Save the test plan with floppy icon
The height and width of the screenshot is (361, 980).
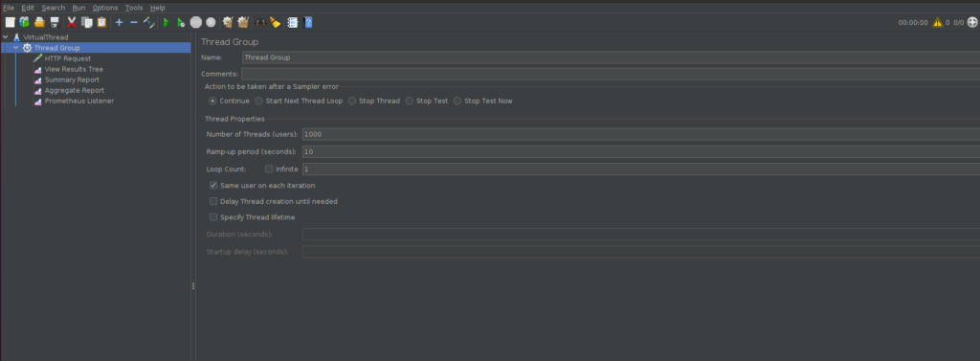point(55,23)
